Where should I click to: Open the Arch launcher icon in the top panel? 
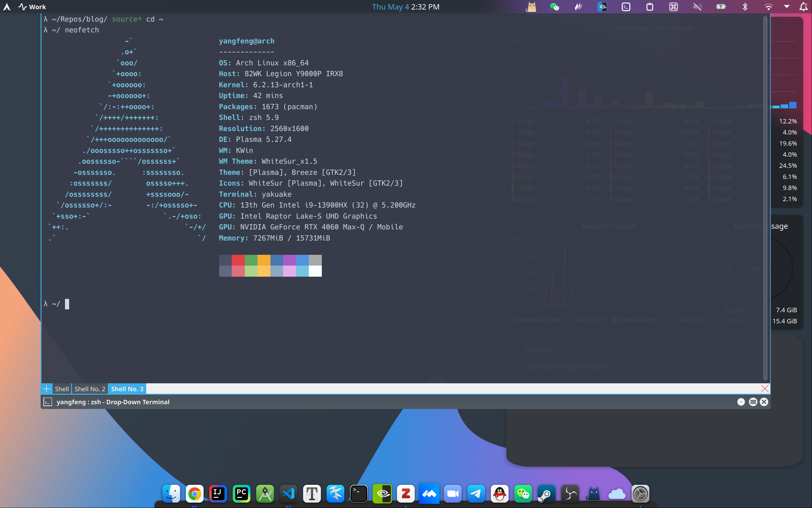pos(7,7)
